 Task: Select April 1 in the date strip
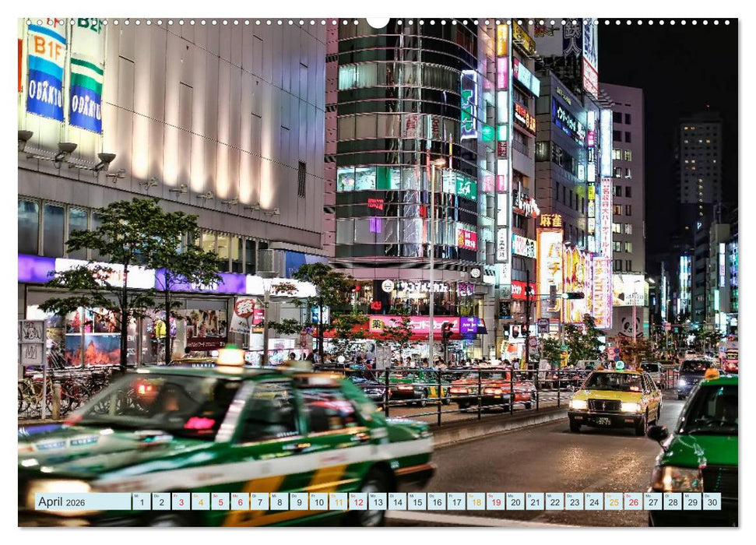coord(140,505)
